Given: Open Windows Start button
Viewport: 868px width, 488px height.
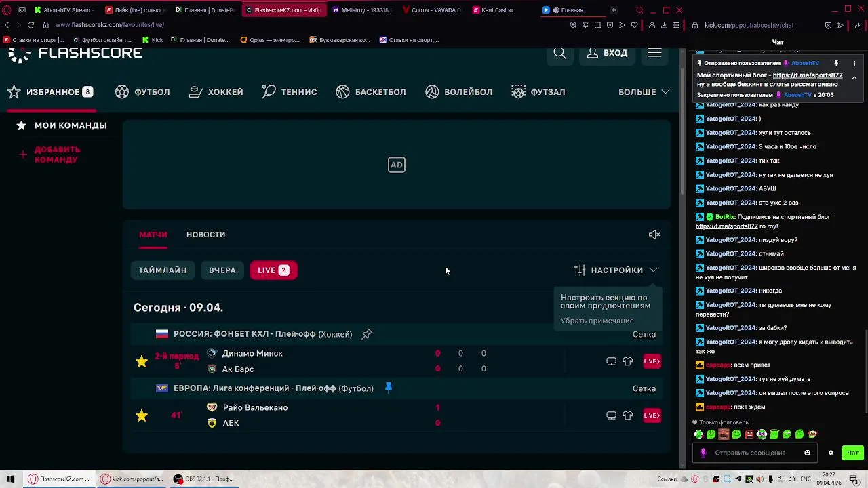Looking at the screenshot, I should pyautogui.click(x=11, y=479).
